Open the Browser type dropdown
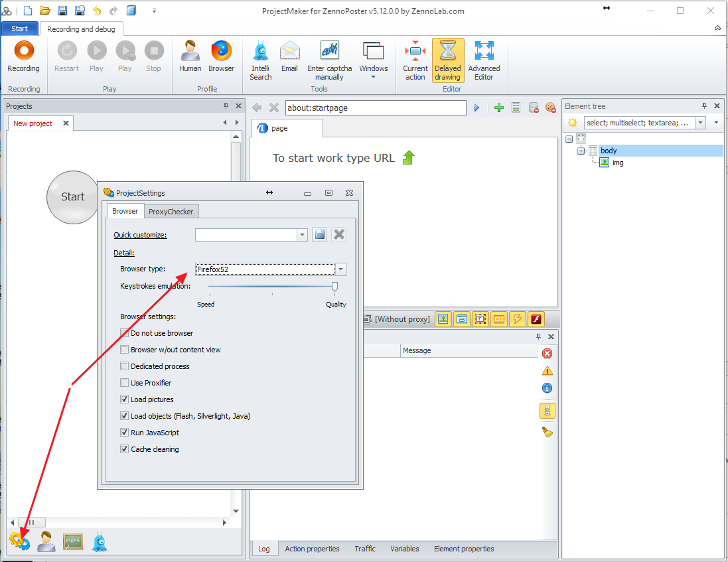Screen dimensions: 728x562 coord(341,269)
